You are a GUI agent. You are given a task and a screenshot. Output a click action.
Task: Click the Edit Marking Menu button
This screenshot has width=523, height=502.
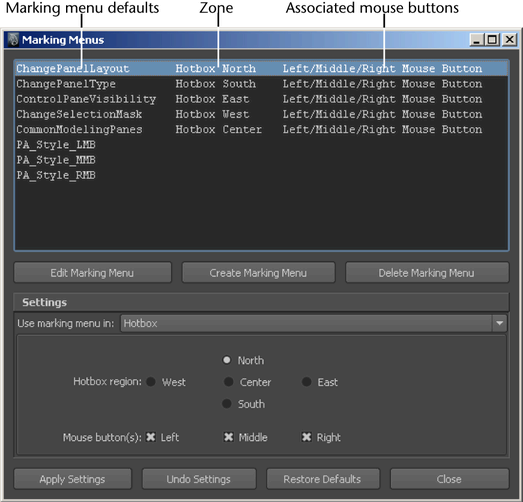click(92, 273)
